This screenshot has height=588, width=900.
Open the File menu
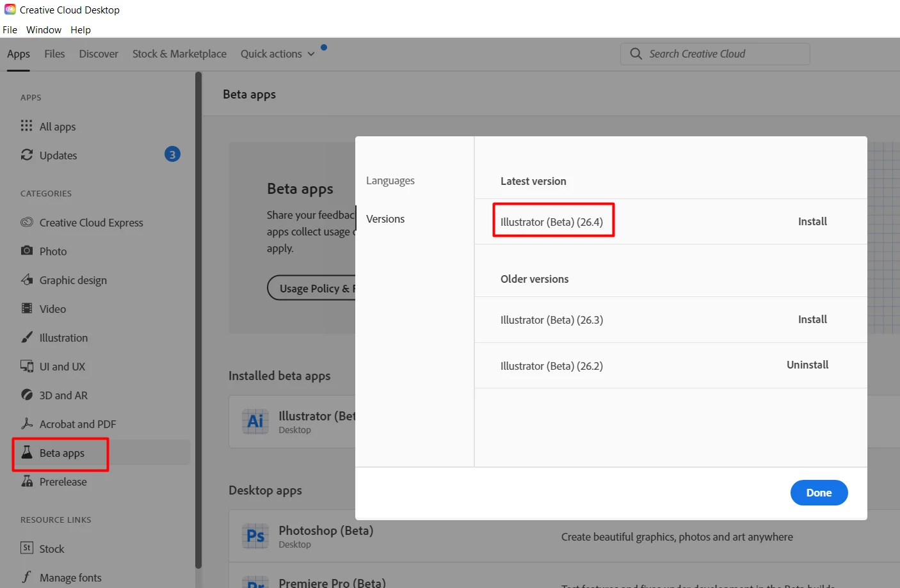click(x=10, y=29)
